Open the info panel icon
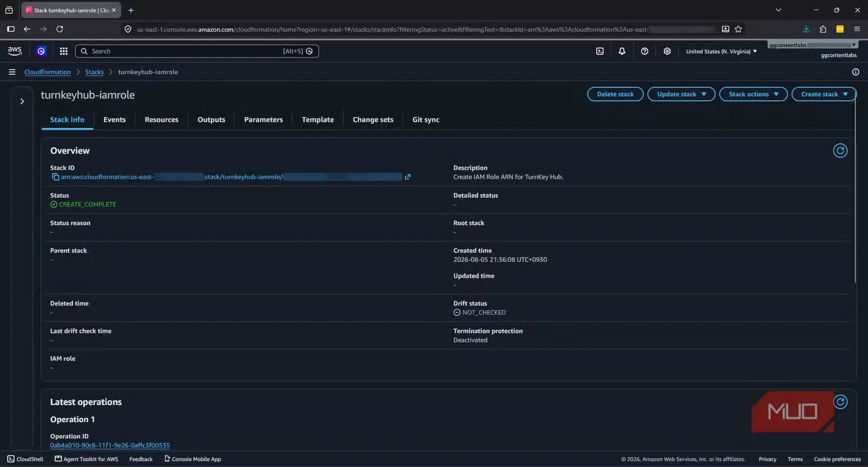Screen dimensions: 868x467 pyautogui.click(x=856, y=72)
